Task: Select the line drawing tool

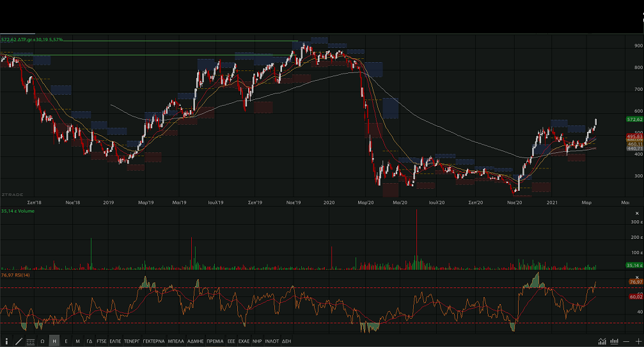Action: click(x=19, y=341)
